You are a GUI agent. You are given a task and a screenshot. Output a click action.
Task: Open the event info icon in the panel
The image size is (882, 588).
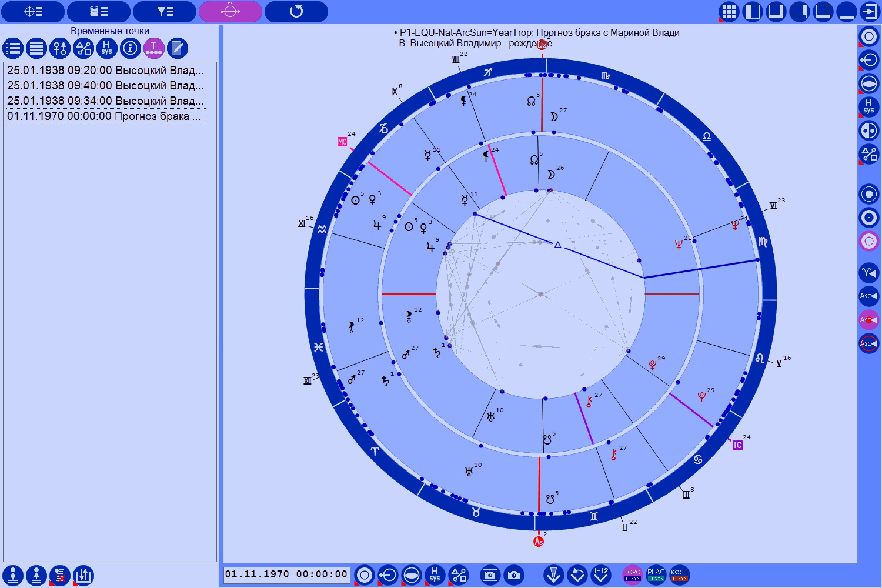[x=130, y=48]
